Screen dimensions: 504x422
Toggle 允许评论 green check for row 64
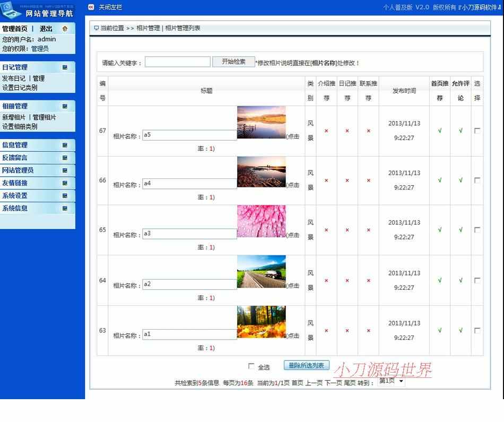click(460, 280)
